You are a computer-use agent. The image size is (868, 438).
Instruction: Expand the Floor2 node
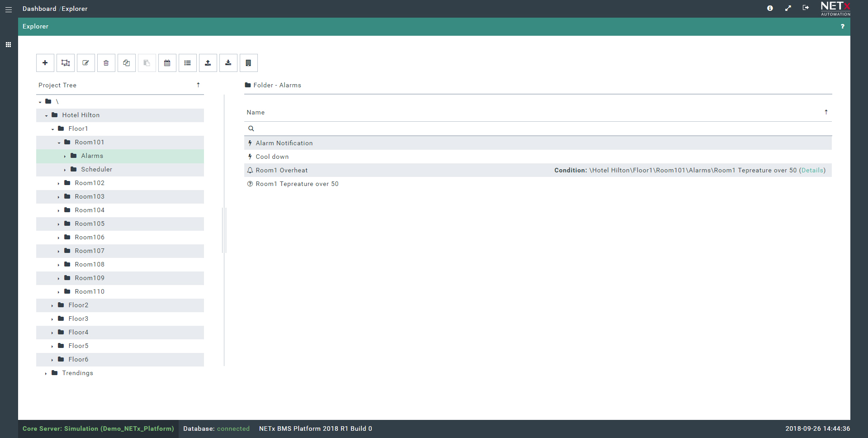click(x=52, y=305)
